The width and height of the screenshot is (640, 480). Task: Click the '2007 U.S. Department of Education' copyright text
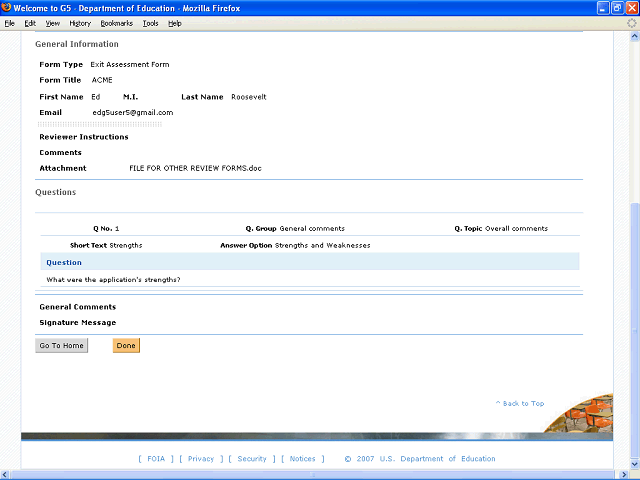point(426,459)
